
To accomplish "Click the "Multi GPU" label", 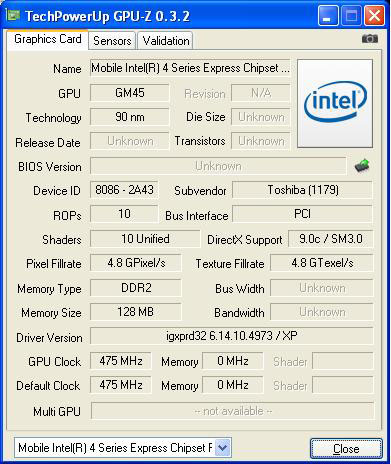I will coord(57,412).
